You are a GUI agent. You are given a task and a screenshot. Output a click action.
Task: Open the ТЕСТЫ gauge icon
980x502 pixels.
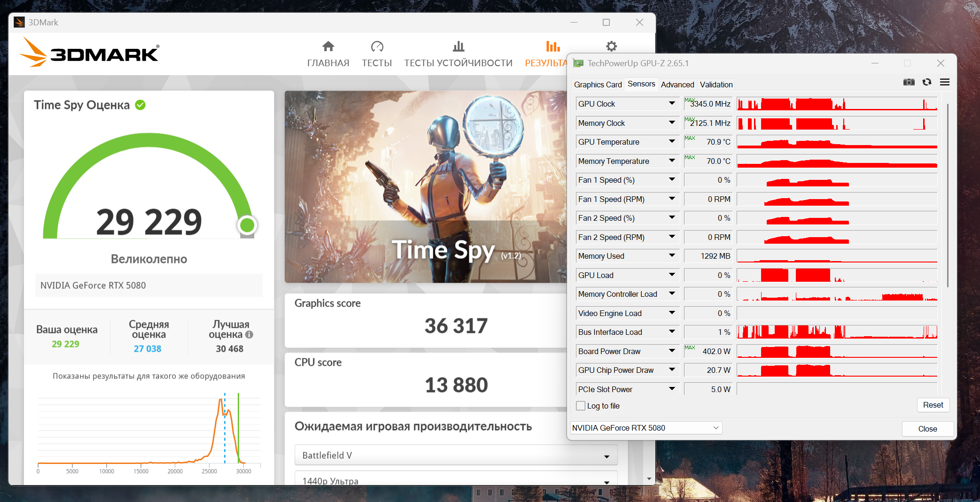[x=377, y=46]
